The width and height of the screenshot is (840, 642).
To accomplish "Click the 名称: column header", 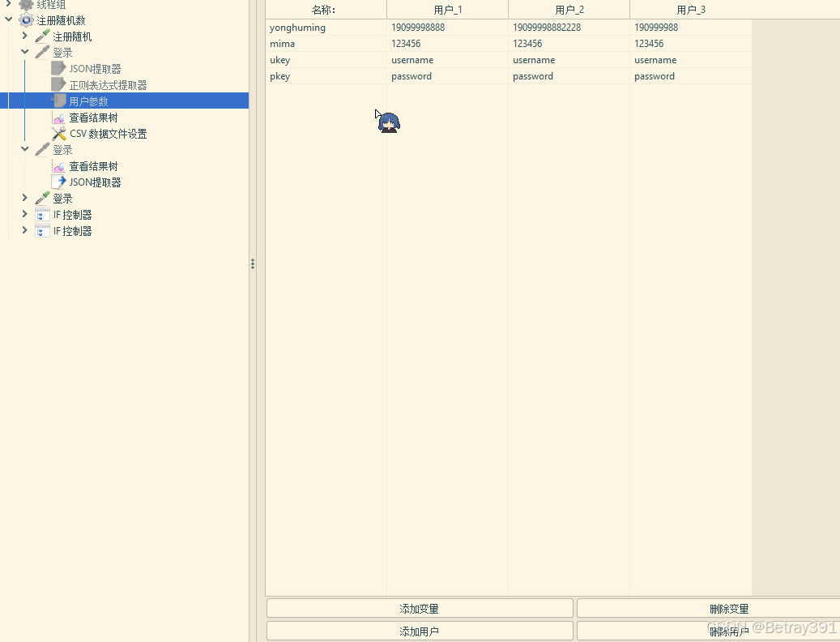I will 326,10.
